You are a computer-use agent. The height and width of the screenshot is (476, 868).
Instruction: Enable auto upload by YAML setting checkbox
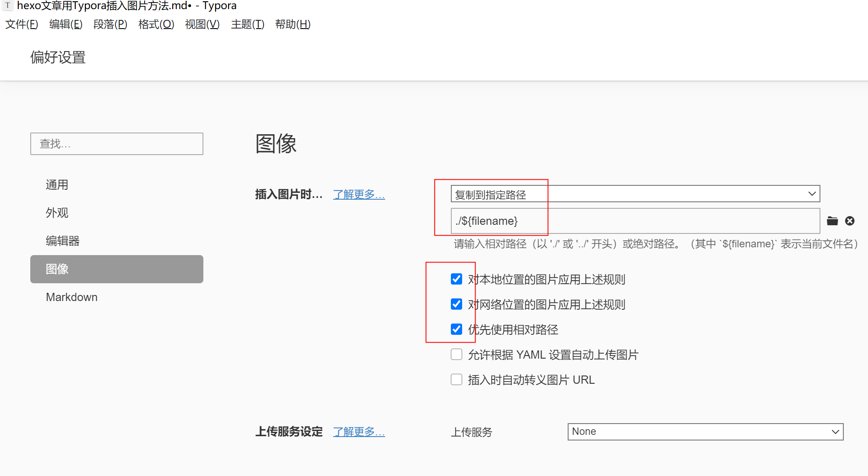[457, 354]
